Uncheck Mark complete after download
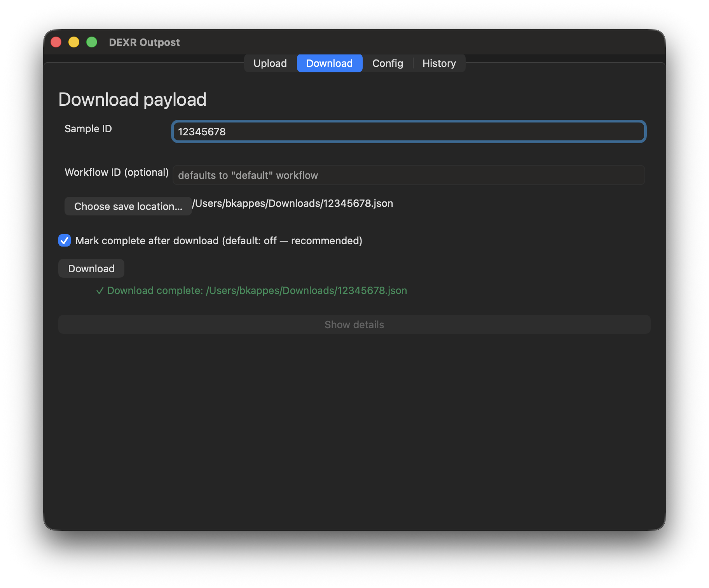Image resolution: width=709 pixels, height=588 pixels. [x=65, y=240]
